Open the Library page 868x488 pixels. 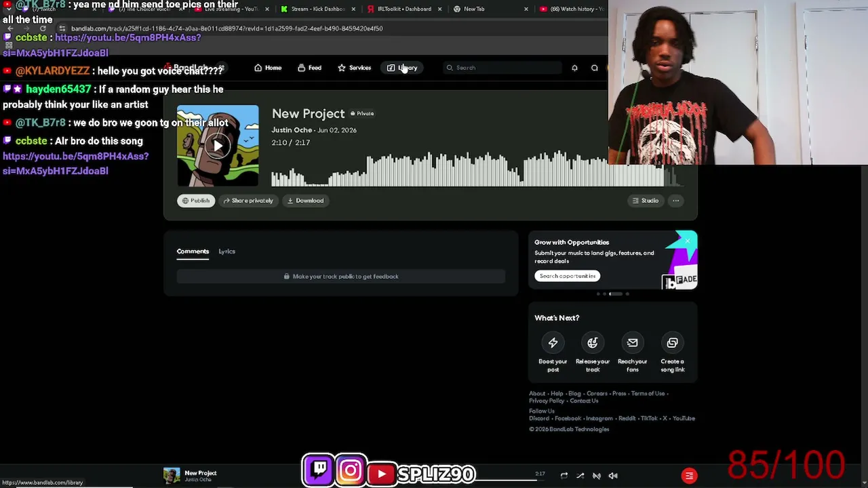[402, 68]
